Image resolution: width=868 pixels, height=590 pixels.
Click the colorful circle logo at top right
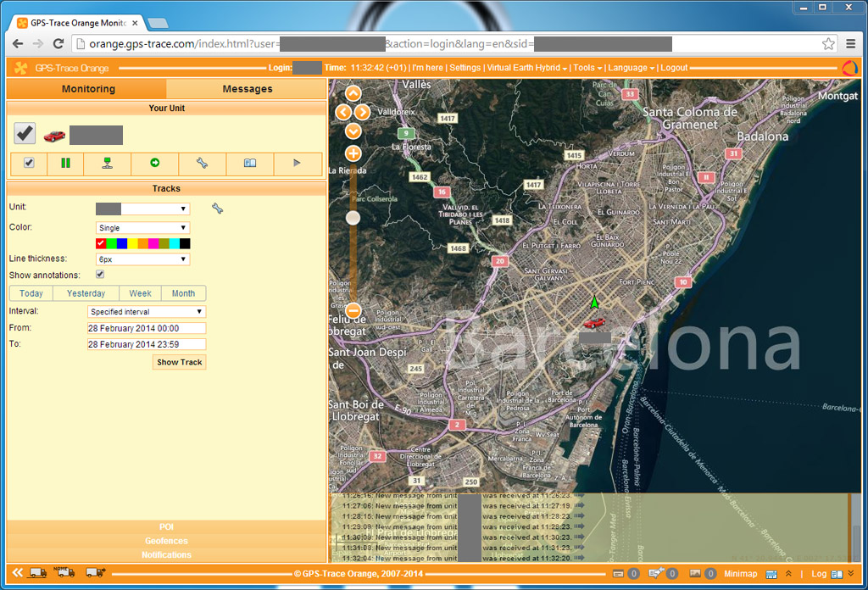pyautogui.click(x=849, y=68)
